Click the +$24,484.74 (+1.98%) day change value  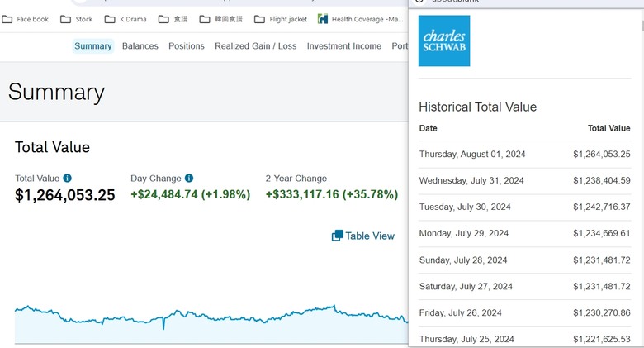click(191, 194)
